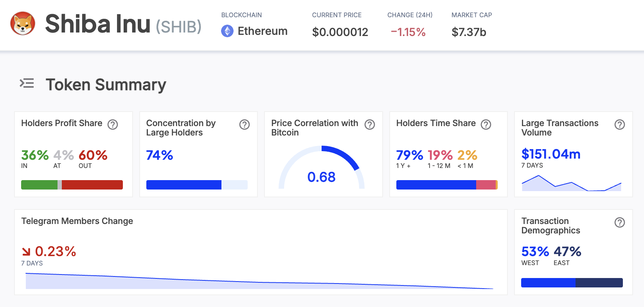The height and width of the screenshot is (307, 644).
Task: Click the MARKET CAP header label
Action: (x=472, y=15)
